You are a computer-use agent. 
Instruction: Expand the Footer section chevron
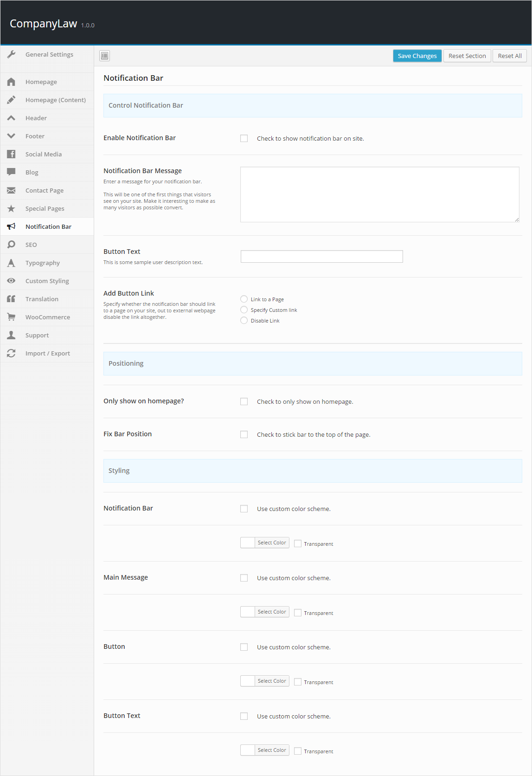[x=12, y=136]
